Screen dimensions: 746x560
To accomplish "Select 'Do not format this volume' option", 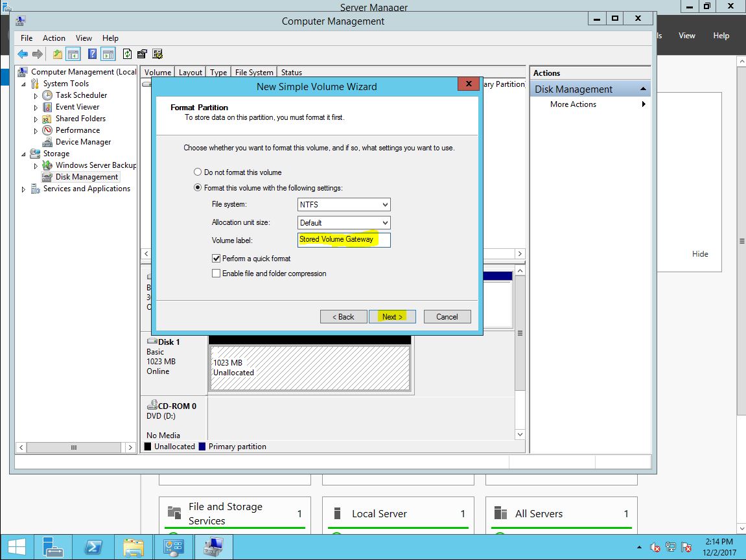I will tap(198, 172).
